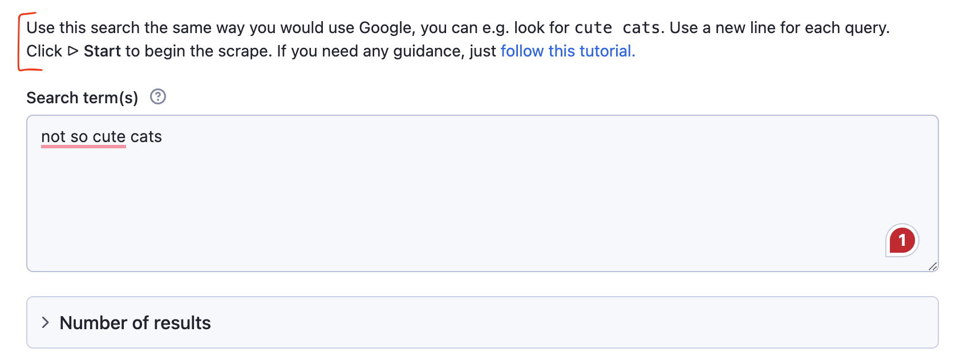Expand the Number of results chevron arrow
The image size is (980, 356).
pos(46,323)
